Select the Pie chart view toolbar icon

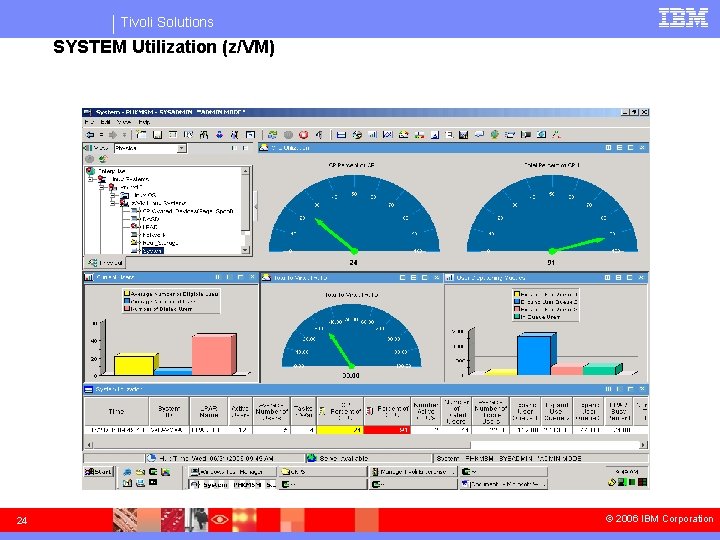coord(357,135)
